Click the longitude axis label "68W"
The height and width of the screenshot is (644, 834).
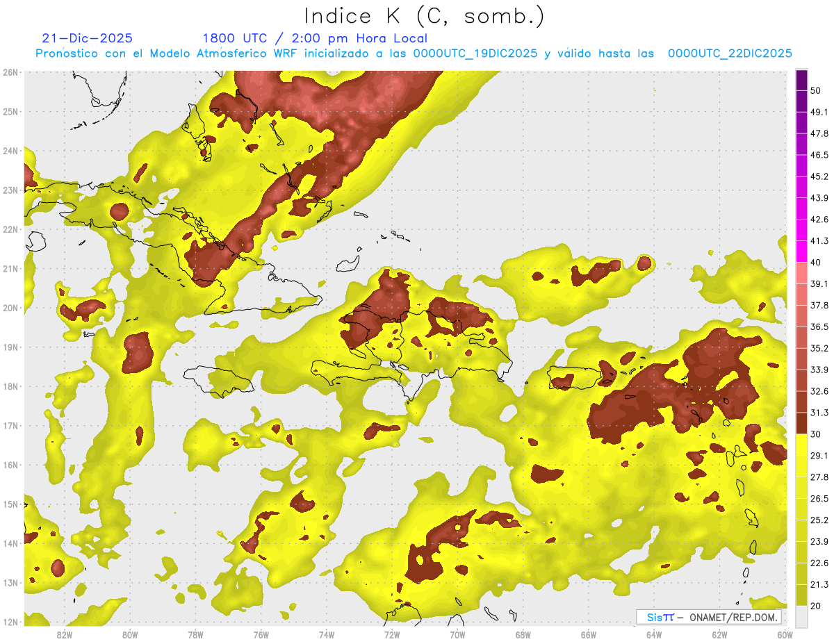point(523,635)
